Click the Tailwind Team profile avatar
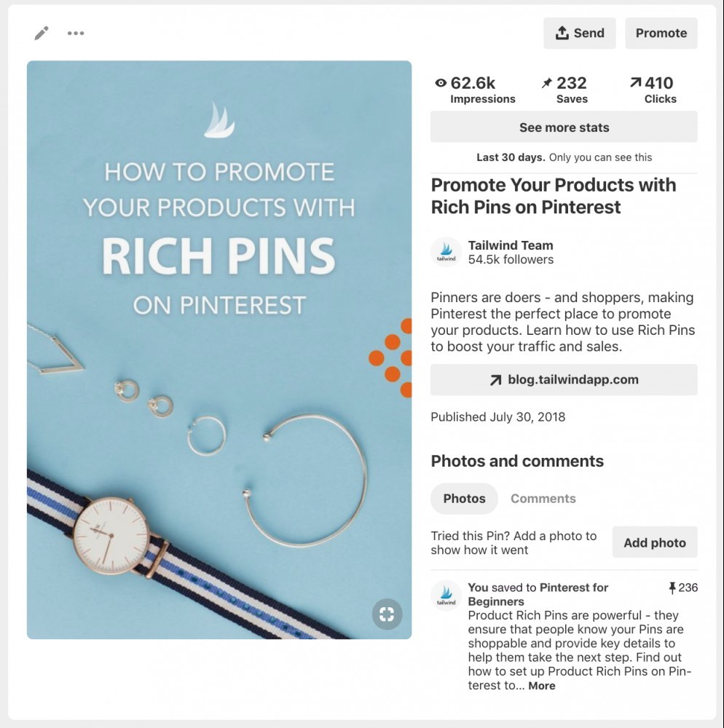Screen dimensions: 724x728 click(x=446, y=252)
